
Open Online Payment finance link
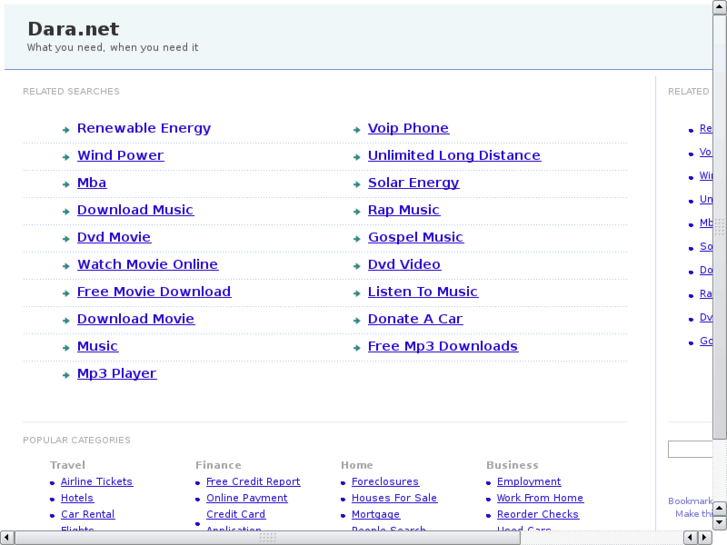tap(247, 498)
